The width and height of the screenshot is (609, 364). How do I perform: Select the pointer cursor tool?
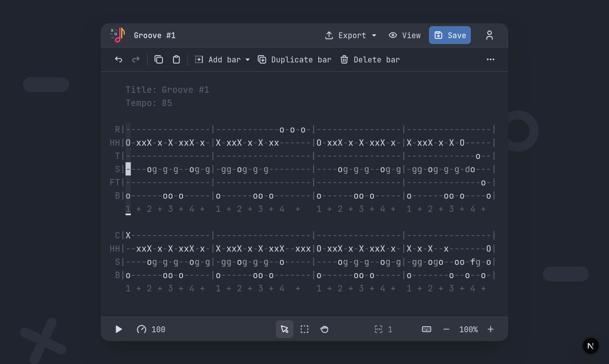[x=284, y=329]
